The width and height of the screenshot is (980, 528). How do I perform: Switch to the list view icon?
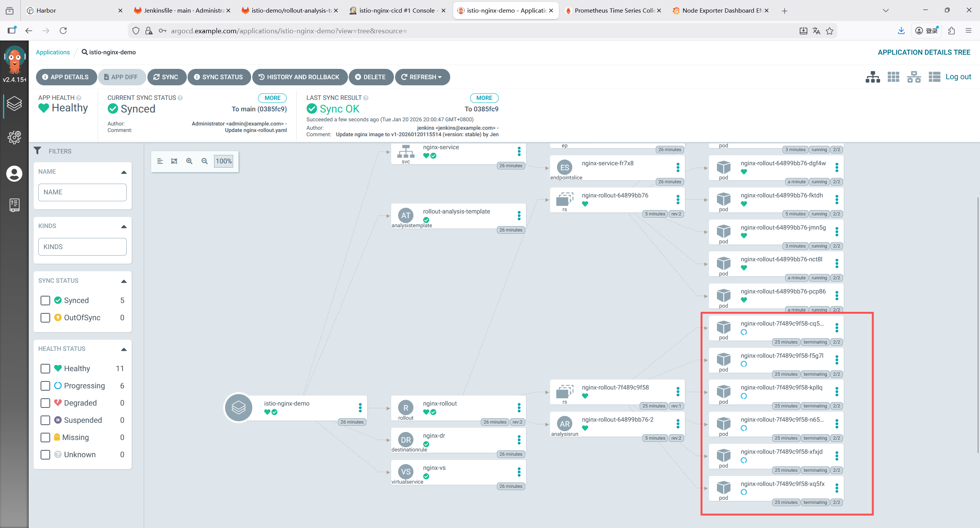934,77
